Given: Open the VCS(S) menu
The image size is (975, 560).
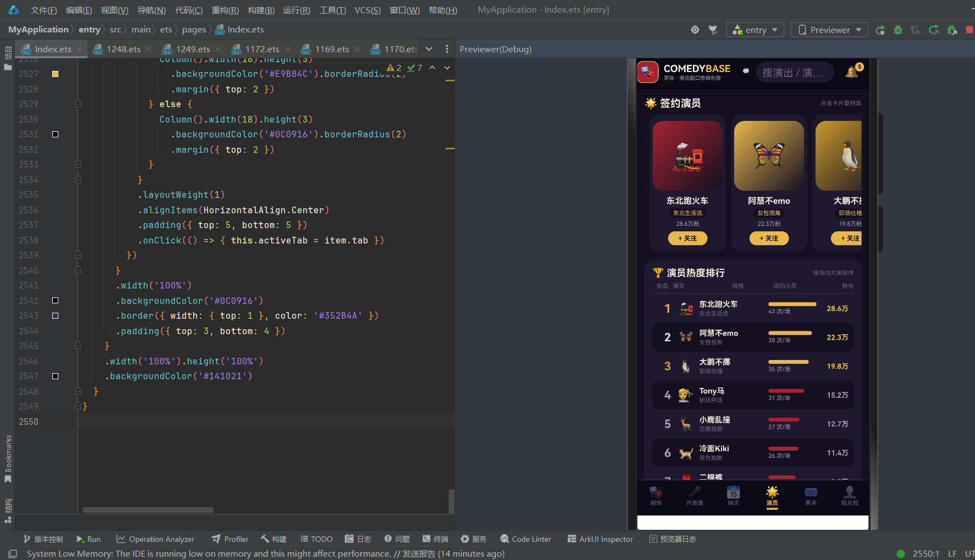Looking at the screenshot, I should click(367, 10).
